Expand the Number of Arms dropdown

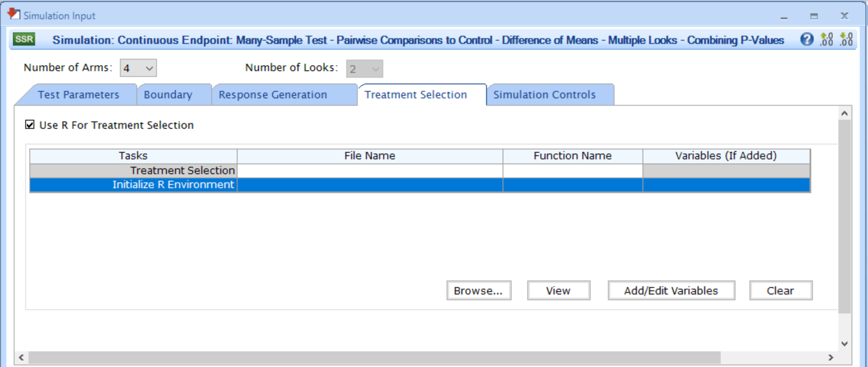pos(149,69)
